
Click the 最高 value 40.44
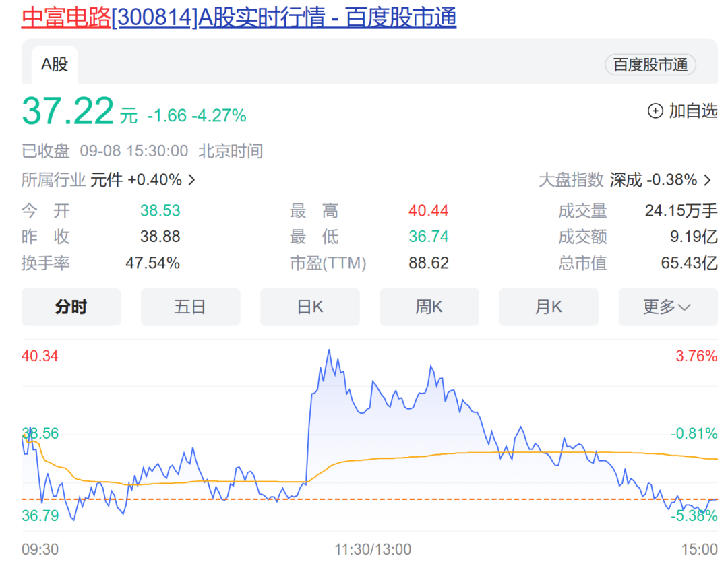(429, 211)
